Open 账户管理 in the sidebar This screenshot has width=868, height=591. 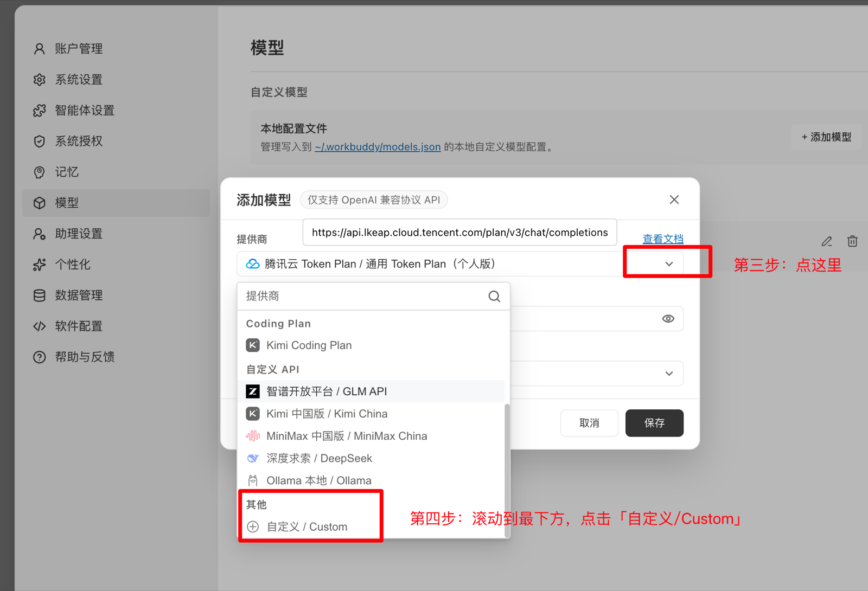point(116,49)
